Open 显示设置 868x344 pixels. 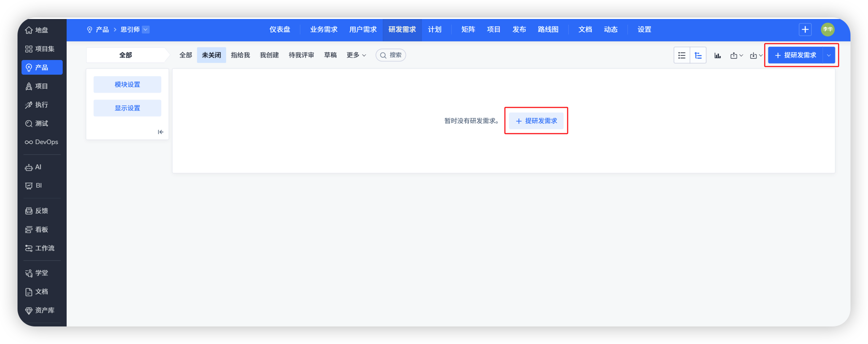tap(127, 108)
